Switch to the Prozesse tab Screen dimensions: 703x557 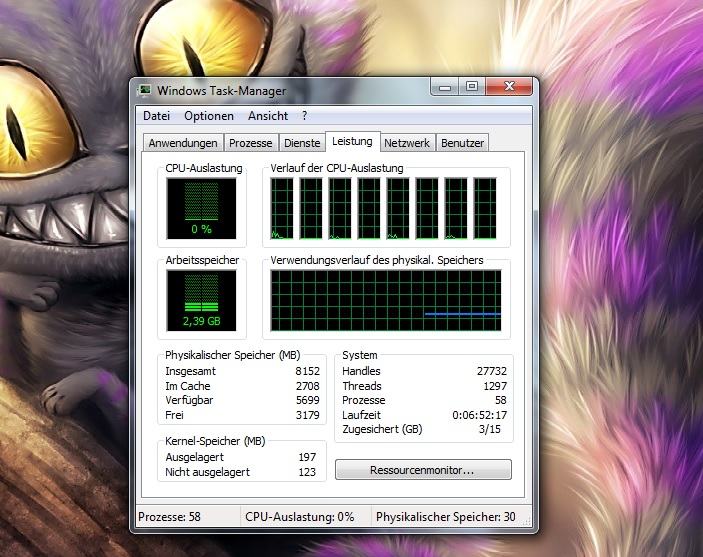coord(251,143)
